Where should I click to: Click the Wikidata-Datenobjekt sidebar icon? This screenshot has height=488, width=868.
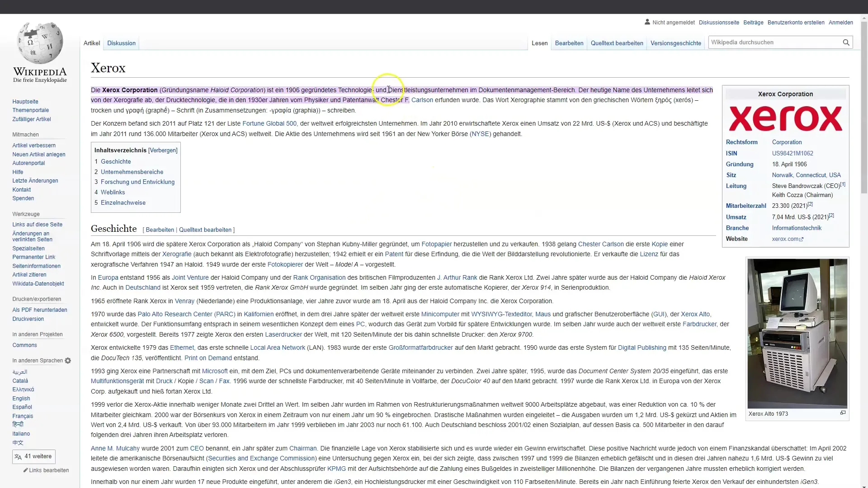pos(38,283)
